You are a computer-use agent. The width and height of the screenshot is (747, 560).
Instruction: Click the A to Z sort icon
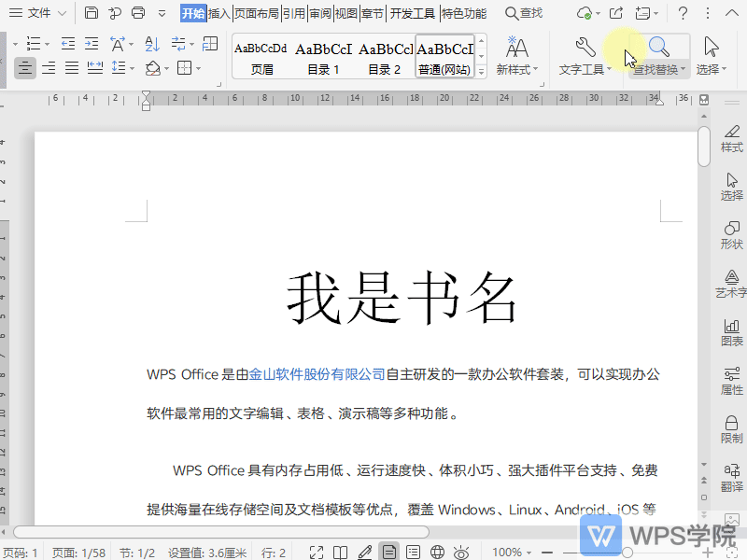(152, 44)
